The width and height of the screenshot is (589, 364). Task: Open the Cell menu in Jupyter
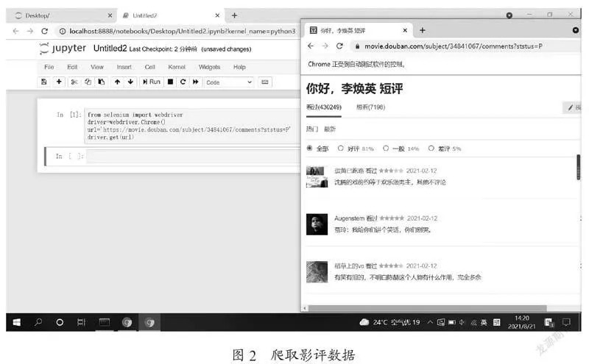coord(150,67)
